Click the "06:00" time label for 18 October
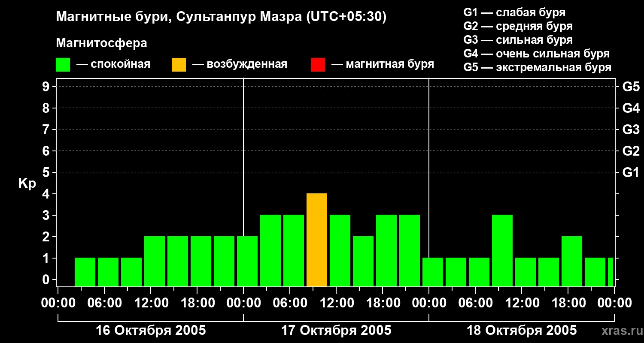 point(475,303)
